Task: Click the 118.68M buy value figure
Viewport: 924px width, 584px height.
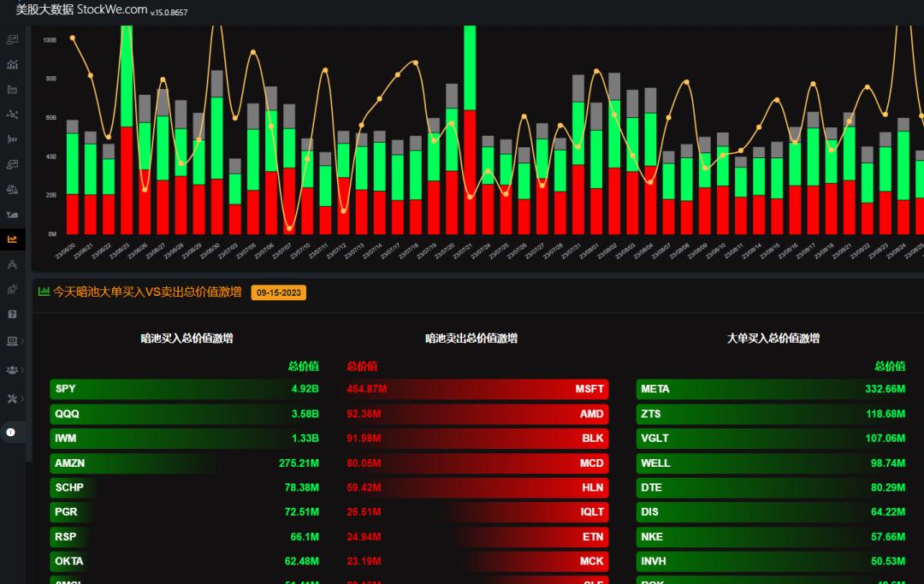Action: [x=885, y=414]
